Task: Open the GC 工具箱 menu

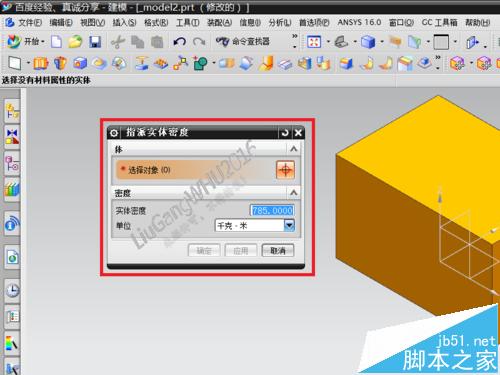Action: (x=439, y=22)
